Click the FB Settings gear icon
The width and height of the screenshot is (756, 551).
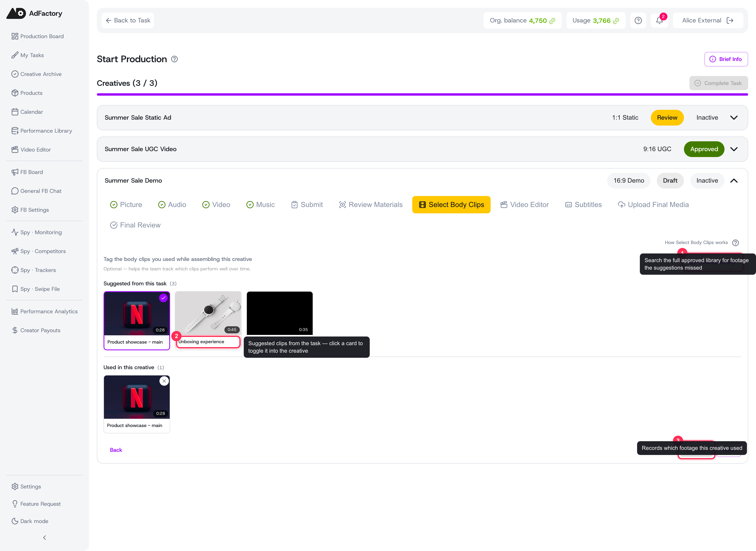click(x=15, y=210)
